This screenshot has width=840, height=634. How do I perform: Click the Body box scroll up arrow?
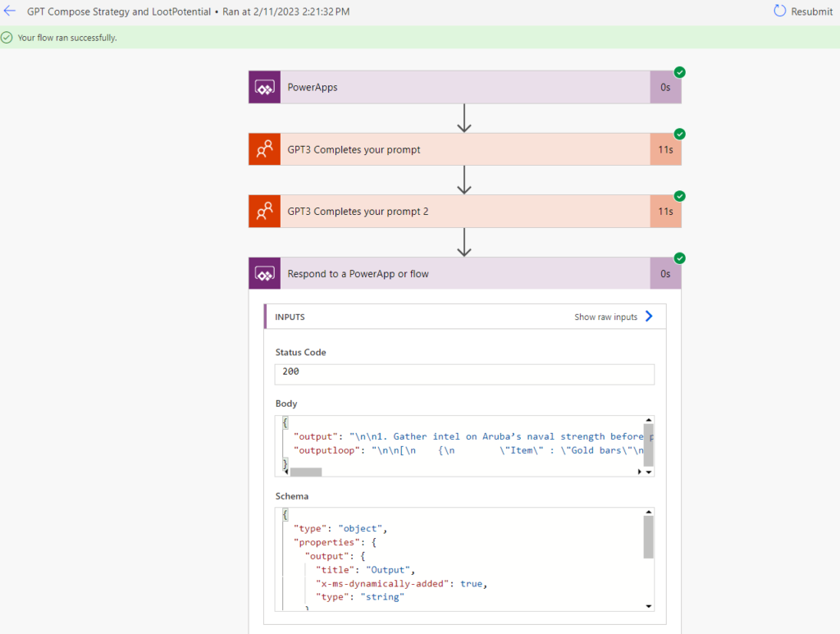click(649, 420)
